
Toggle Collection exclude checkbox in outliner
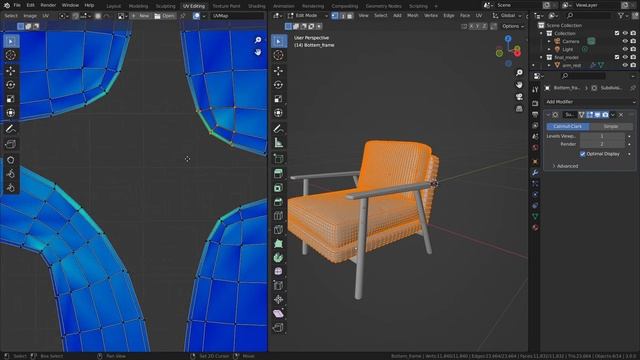click(617, 33)
